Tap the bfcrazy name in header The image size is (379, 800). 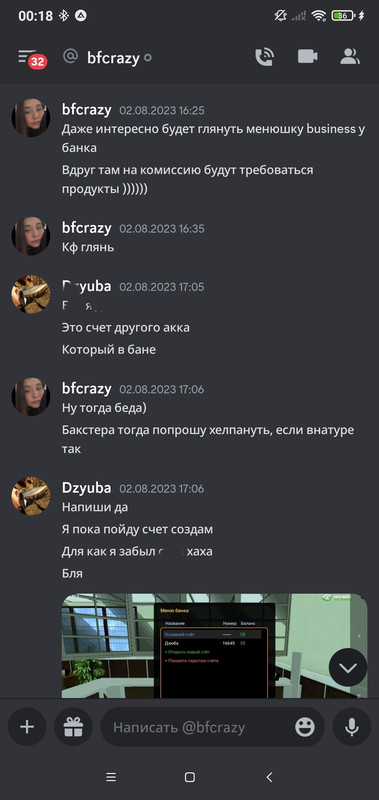tap(113, 58)
